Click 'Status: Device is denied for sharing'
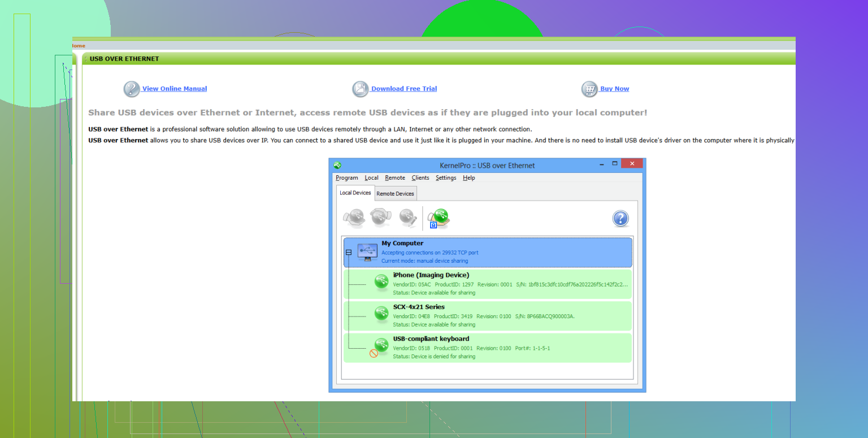Image resolution: width=868 pixels, height=438 pixels. click(434, 357)
